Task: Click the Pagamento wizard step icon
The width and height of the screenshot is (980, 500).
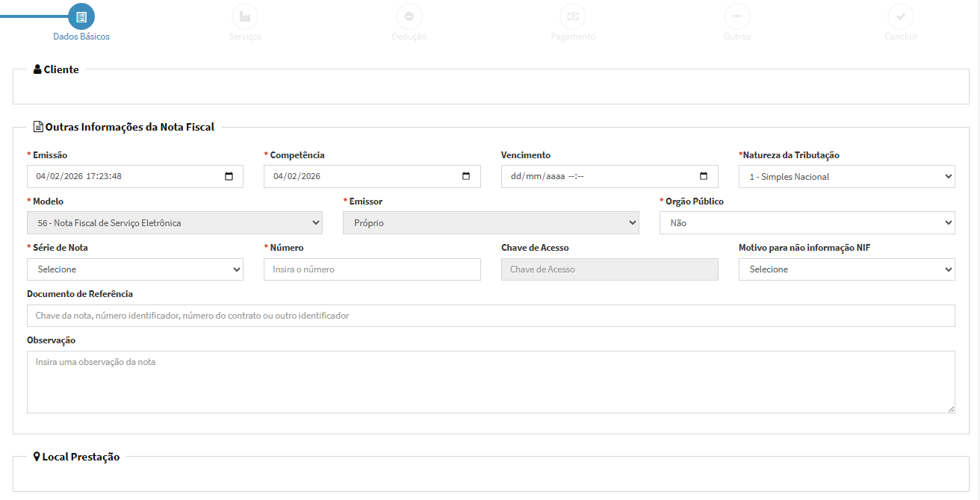Action: pyautogui.click(x=573, y=16)
